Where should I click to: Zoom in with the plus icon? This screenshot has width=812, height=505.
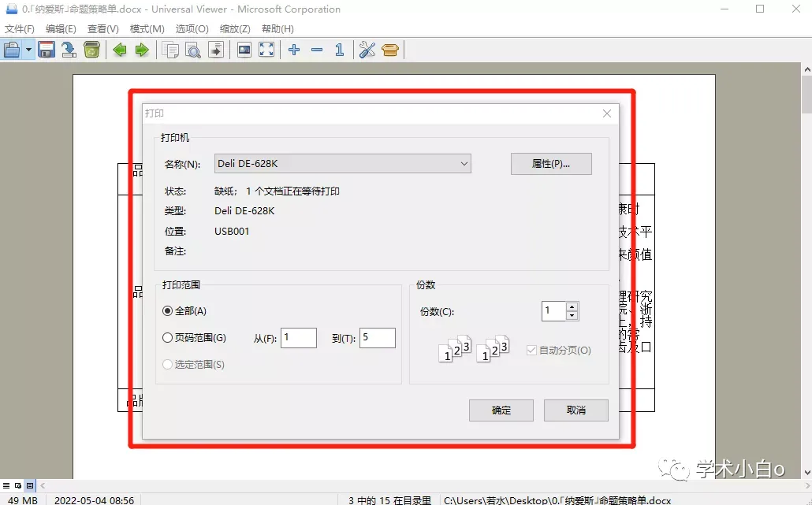[x=294, y=50]
